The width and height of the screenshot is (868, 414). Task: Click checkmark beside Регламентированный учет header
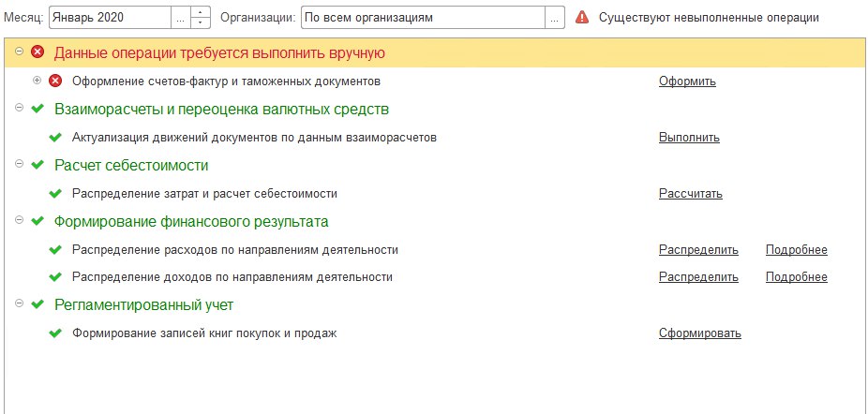tap(37, 304)
